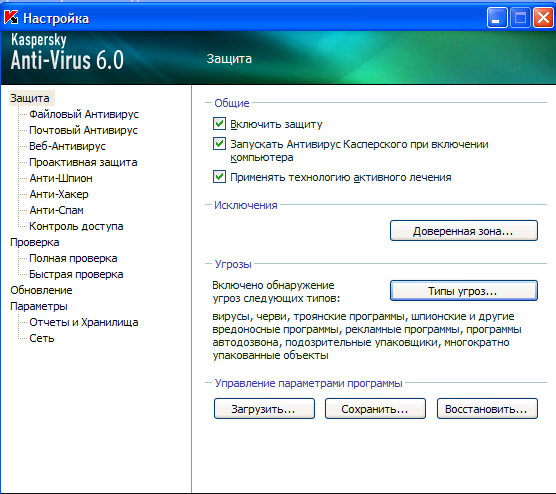Minimize the Настройка window
Image resolution: width=556 pixels, height=494 pixels.
tap(497, 17)
